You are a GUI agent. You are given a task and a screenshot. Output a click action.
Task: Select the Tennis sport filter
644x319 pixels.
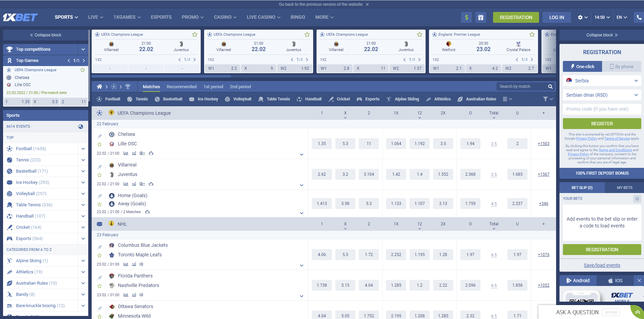click(x=137, y=99)
